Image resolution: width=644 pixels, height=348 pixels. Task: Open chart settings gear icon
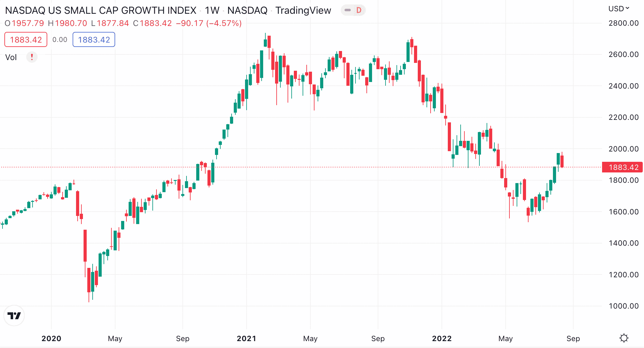click(624, 338)
